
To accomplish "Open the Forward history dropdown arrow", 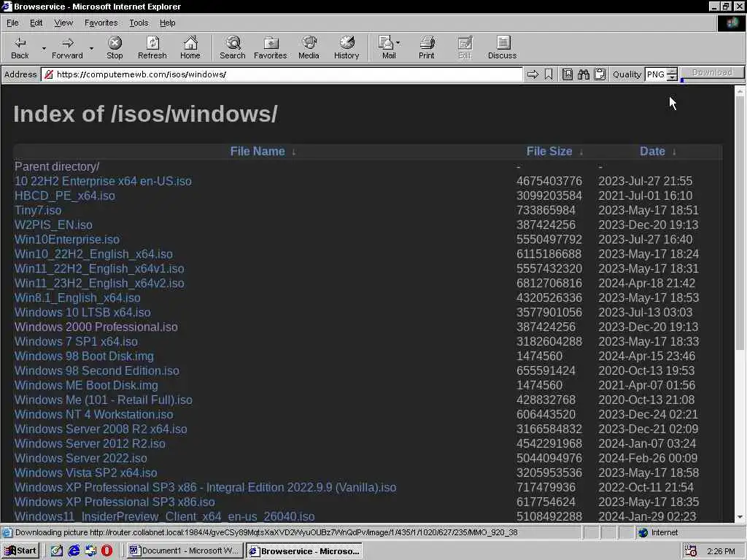I will pos(91,48).
